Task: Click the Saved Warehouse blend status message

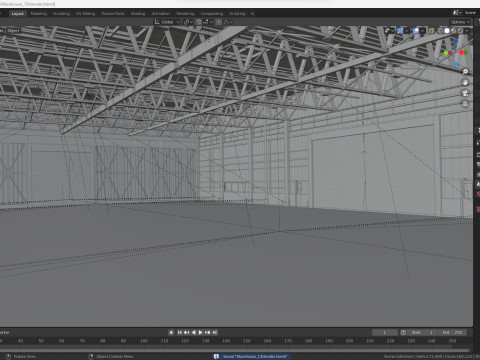Action: (255, 356)
